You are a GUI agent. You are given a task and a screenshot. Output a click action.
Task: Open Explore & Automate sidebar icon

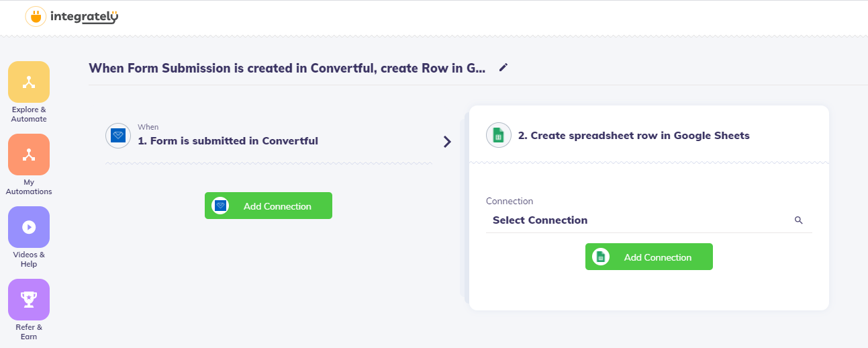[29, 82]
